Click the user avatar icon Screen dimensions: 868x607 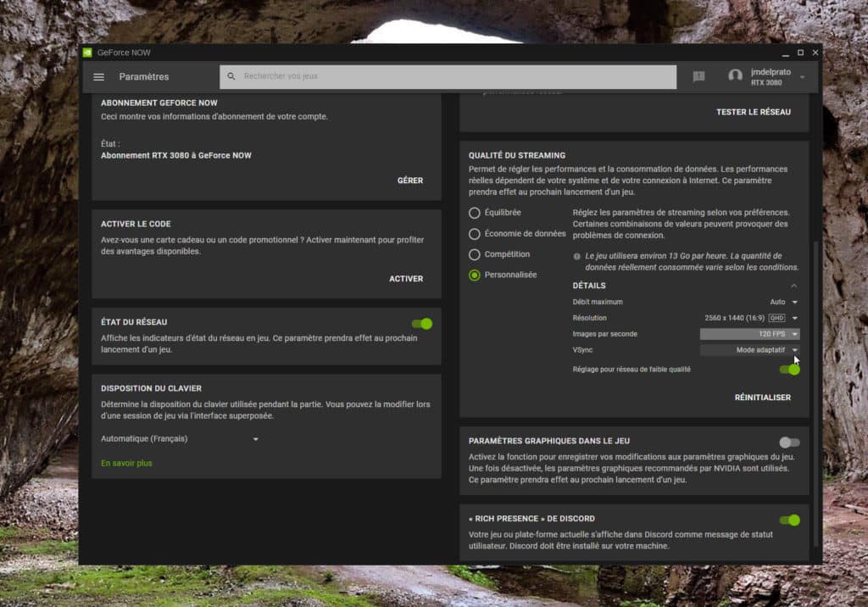click(735, 76)
